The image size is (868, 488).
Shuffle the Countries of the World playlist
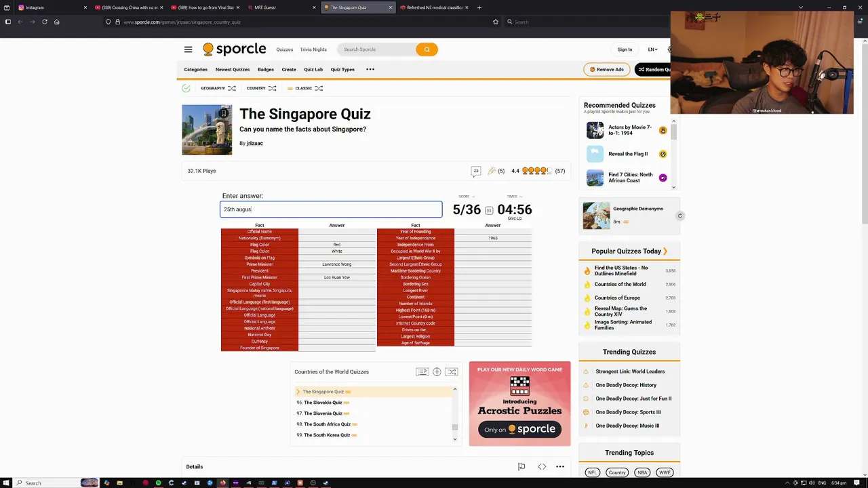point(452,372)
